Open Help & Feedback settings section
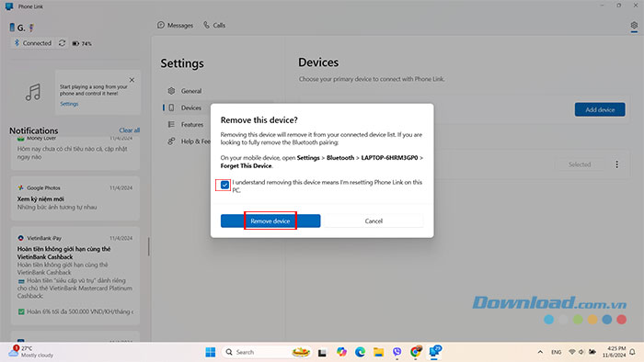Screen dimensions: 644x362 189,141
